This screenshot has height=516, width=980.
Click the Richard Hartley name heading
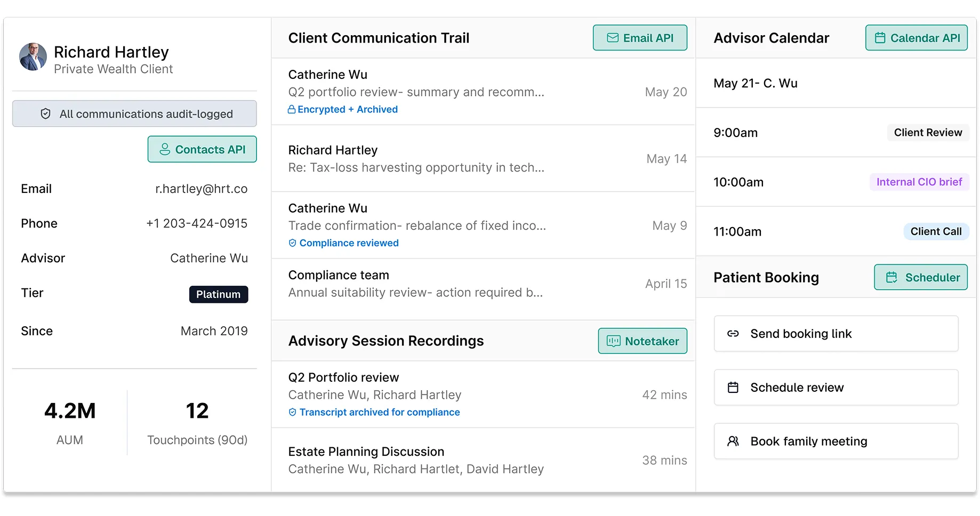point(111,52)
